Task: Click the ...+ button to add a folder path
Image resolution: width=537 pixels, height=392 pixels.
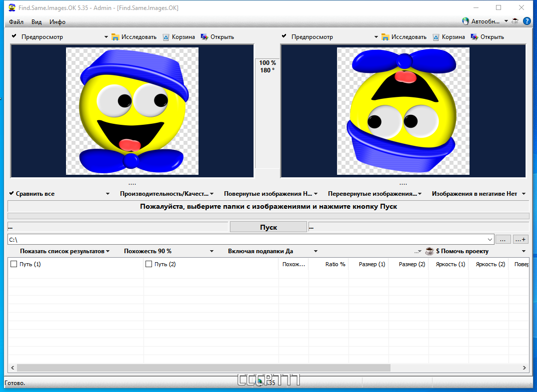Action: [x=520, y=239]
